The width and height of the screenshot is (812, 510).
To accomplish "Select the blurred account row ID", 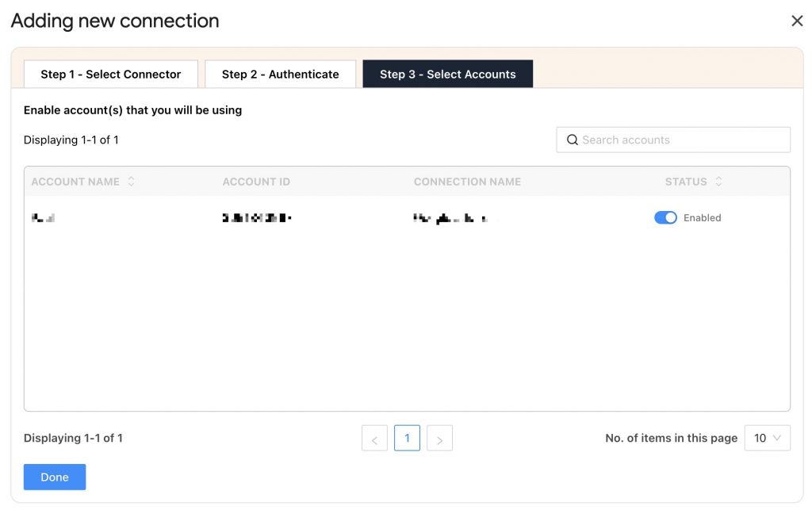I will pyautogui.click(x=257, y=218).
